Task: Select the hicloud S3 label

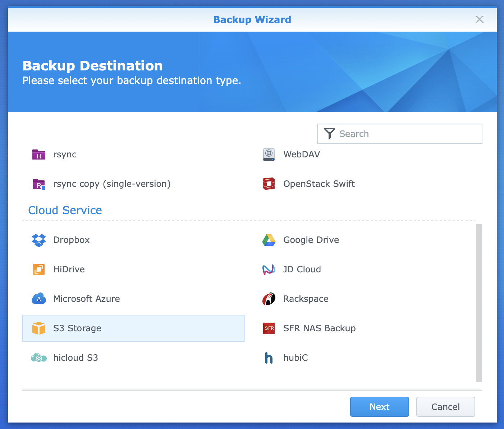Action: tap(75, 358)
